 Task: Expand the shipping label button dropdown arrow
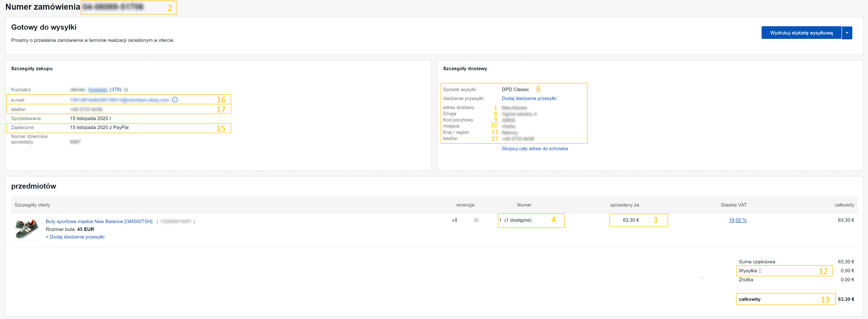pos(846,33)
